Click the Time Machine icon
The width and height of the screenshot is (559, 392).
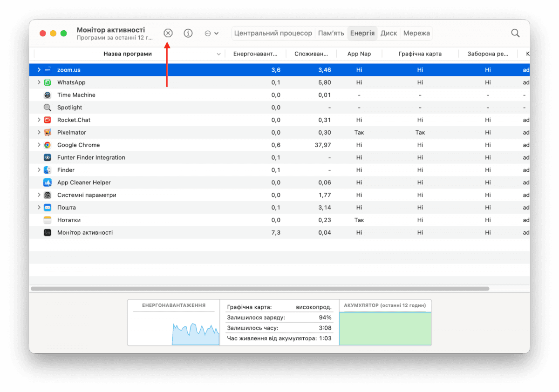tap(48, 95)
